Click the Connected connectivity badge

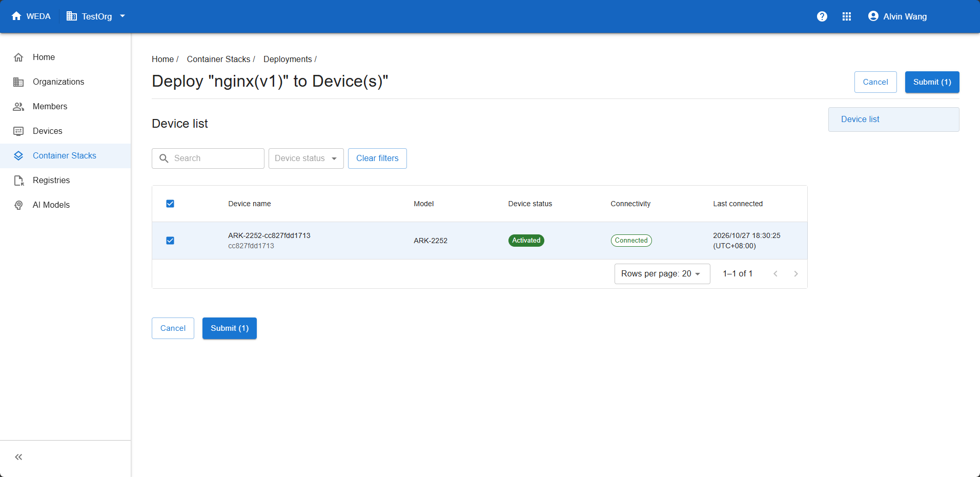[x=631, y=241]
